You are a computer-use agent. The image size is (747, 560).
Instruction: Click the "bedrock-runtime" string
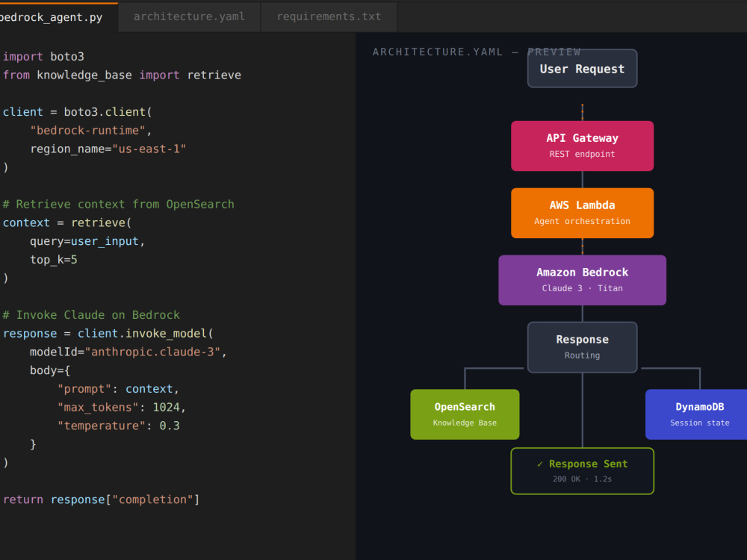point(87,131)
